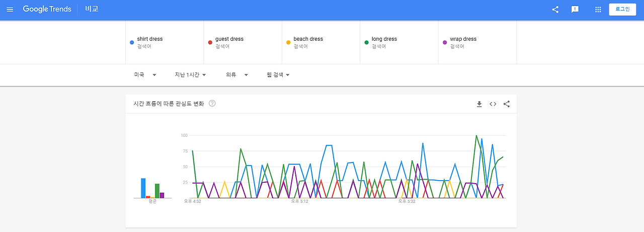Open the hamburger main menu
644x232 pixels.
coord(10,10)
